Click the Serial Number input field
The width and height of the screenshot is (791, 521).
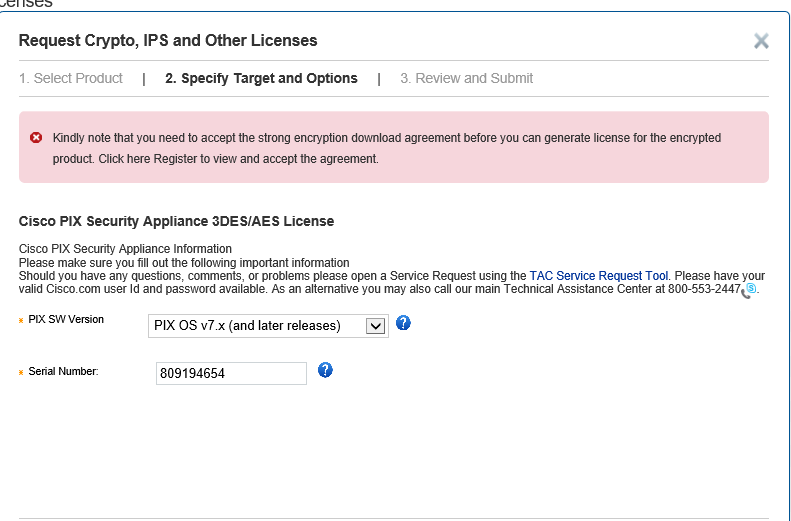point(231,373)
